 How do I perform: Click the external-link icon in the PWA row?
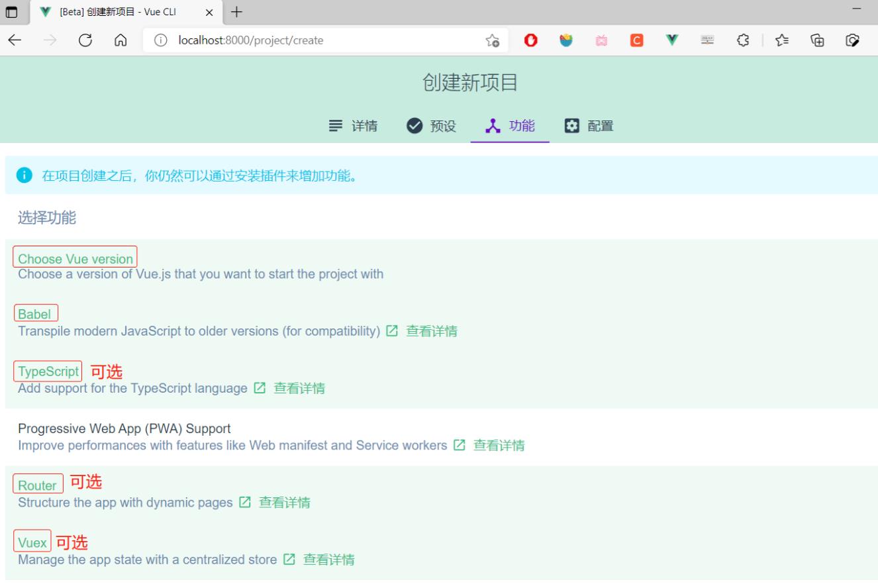[459, 446]
